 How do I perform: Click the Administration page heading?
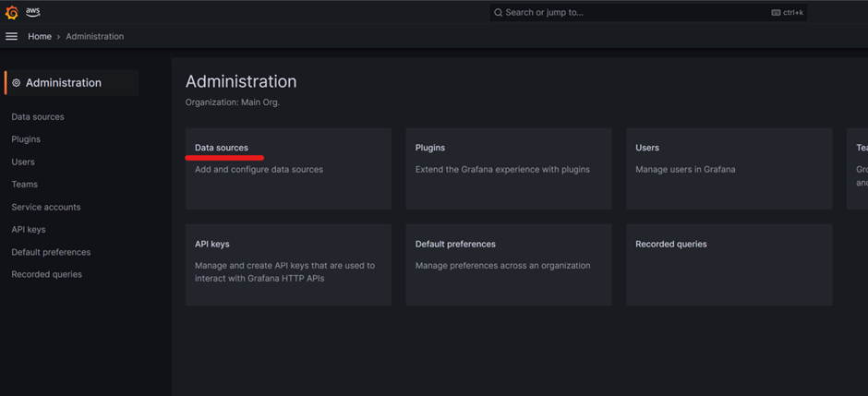pyautogui.click(x=241, y=82)
